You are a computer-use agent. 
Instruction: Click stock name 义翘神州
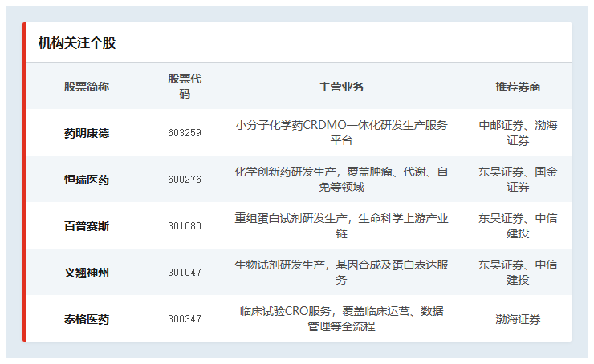point(87,273)
